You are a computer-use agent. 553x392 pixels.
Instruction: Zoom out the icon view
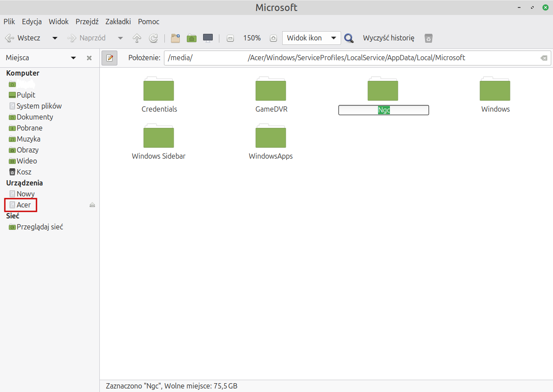230,38
